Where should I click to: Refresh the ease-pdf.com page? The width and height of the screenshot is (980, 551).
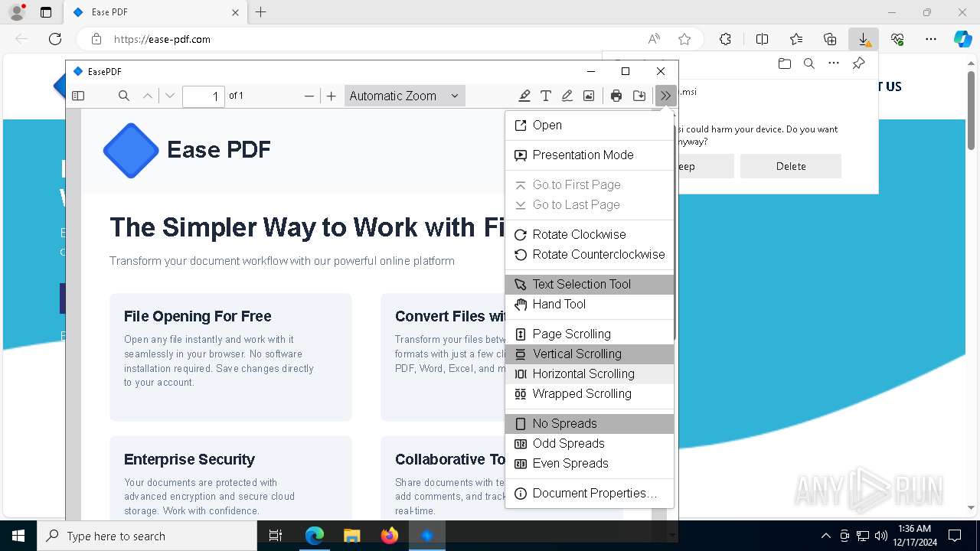tap(55, 39)
